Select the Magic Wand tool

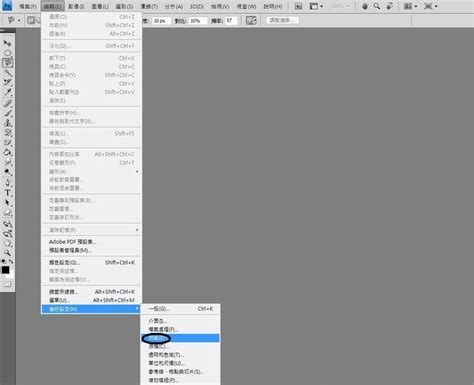(7, 73)
